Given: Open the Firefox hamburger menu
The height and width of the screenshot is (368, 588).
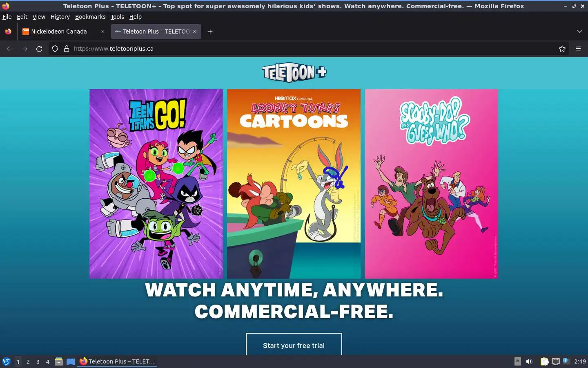Looking at the screenshot, I should [578, 49].
